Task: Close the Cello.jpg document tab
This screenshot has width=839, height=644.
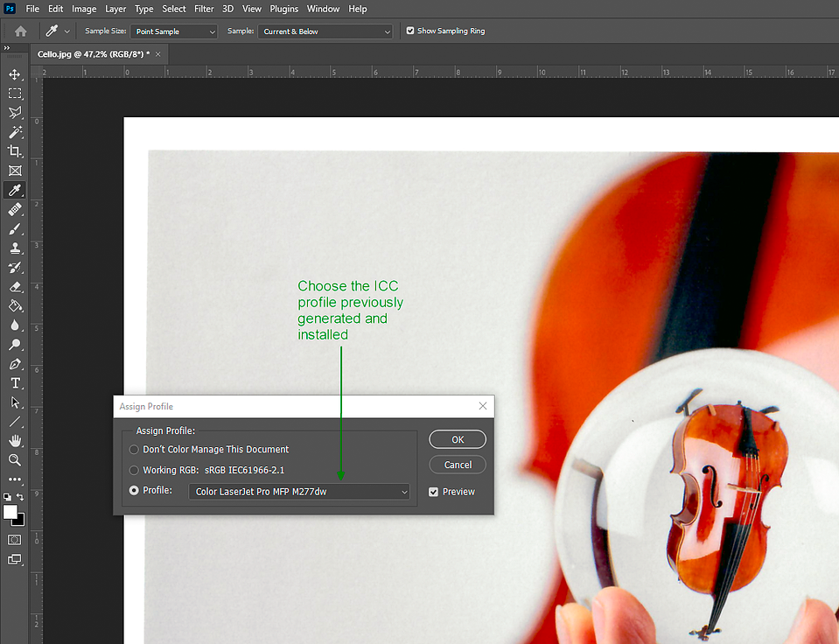Action: (157, 54)
